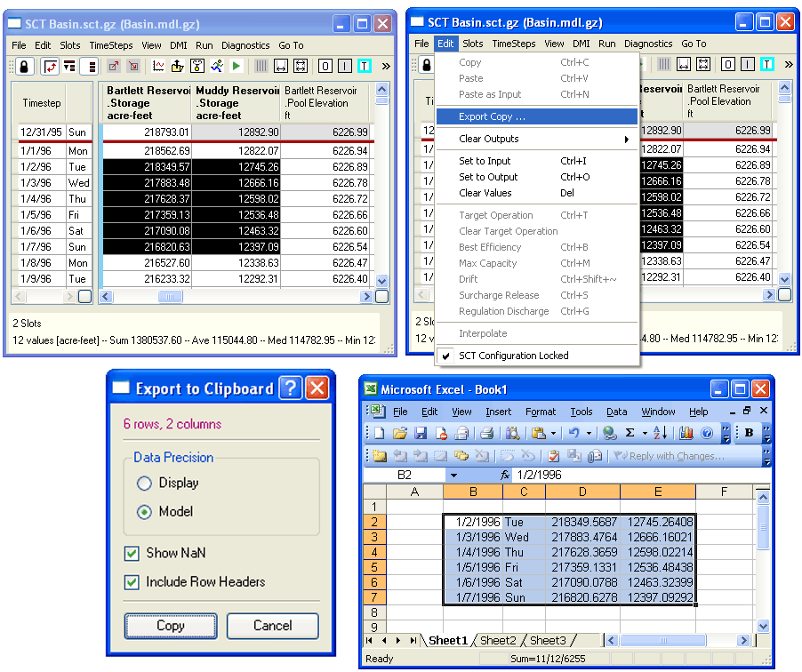Click Chart Wizard icon in Excel toolbar

click(686, 433)
